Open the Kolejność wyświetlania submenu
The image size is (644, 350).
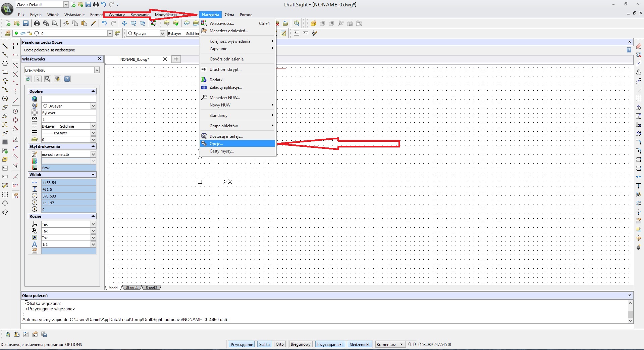(238, 41)
